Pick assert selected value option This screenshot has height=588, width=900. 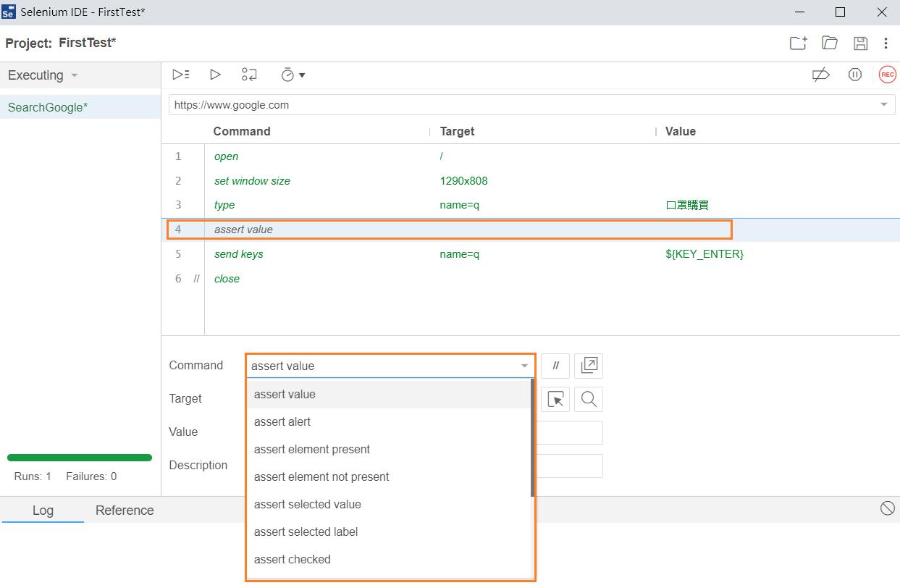(390, 504)
